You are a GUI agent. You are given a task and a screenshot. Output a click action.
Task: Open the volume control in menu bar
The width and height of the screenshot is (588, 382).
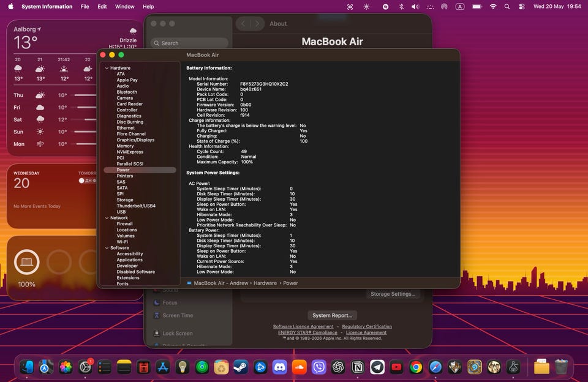[x=415, y=7]
